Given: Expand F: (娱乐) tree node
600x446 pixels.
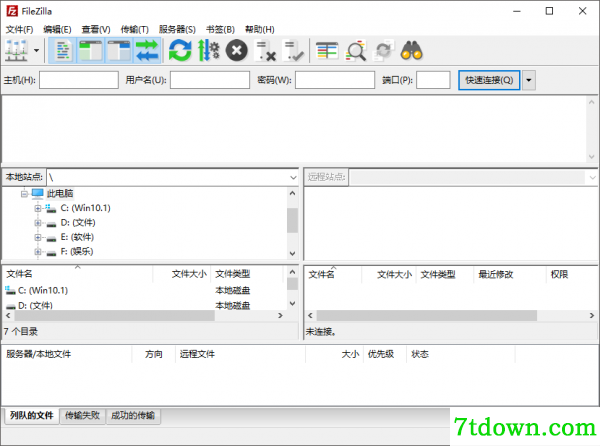Looking at the screenshot, I should click(x=38, y=252).
